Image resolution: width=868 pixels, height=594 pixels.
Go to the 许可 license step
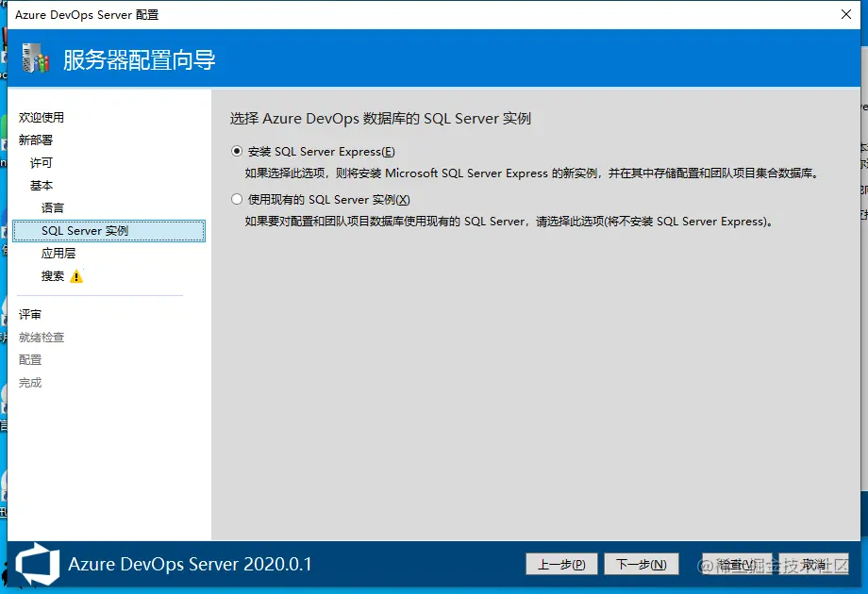coord(41,162)
